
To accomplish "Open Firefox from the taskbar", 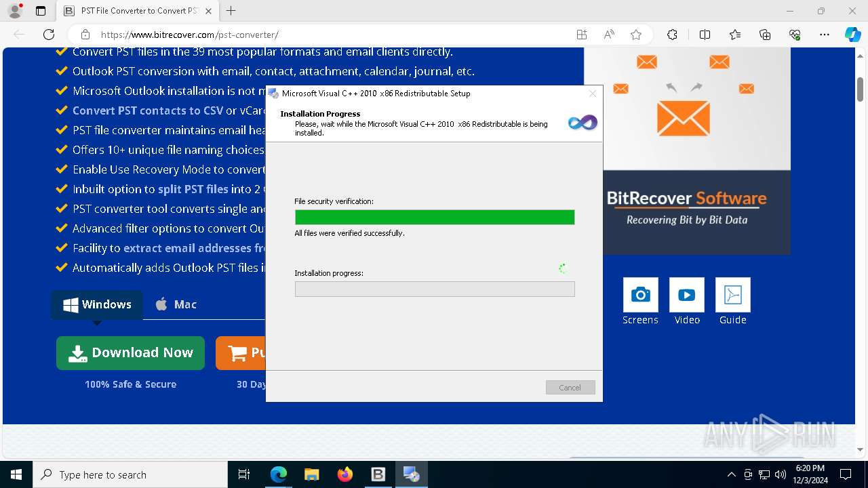I will (x=345, y=474).
